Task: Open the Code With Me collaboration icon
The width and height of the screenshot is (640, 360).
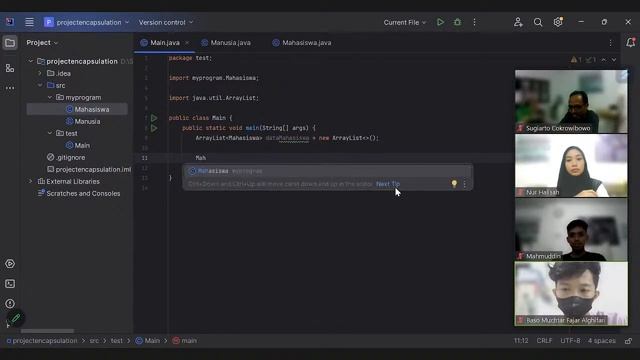Action: click(518, 22)
